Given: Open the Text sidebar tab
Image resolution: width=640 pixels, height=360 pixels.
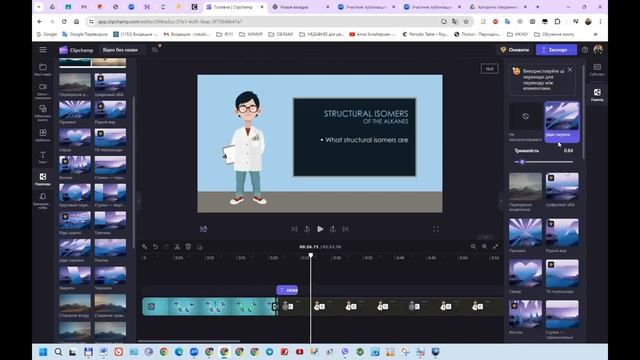Looking at the screenshot, I should coord(43,157).
